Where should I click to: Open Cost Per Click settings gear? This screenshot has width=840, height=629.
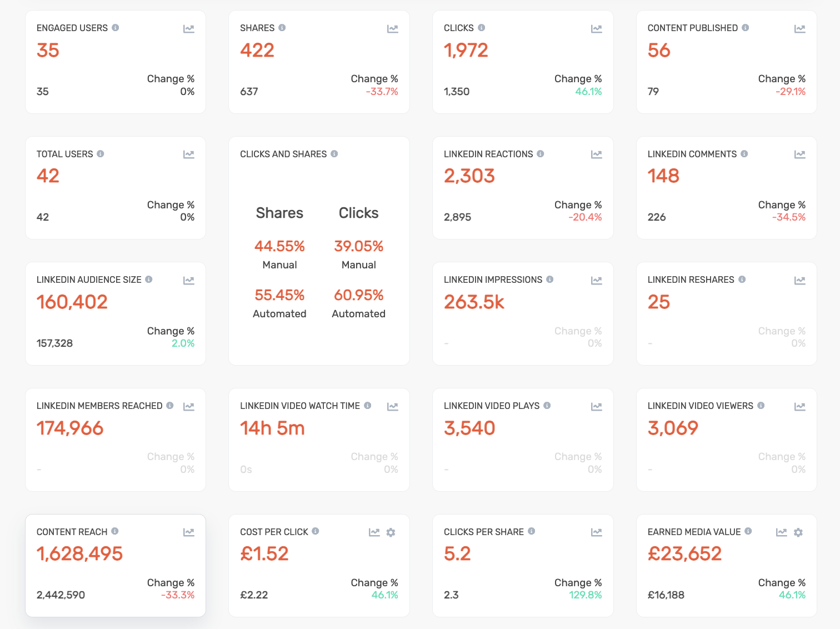click(391, 532)
